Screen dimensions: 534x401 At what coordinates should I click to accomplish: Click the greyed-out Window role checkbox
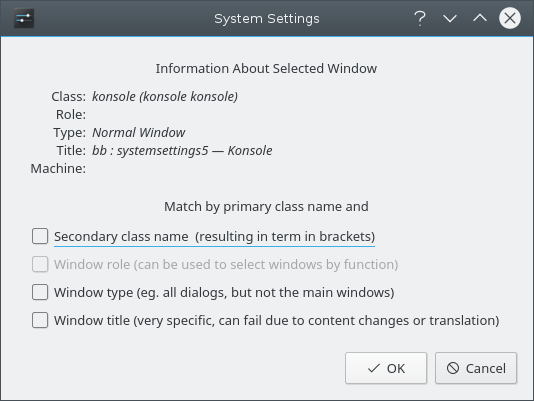[x=40, y=264]
